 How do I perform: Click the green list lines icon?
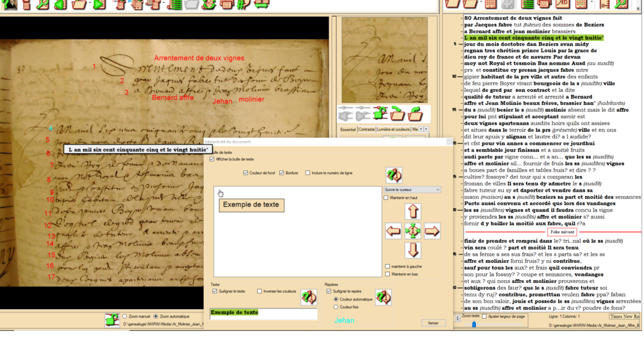[175, 4]
